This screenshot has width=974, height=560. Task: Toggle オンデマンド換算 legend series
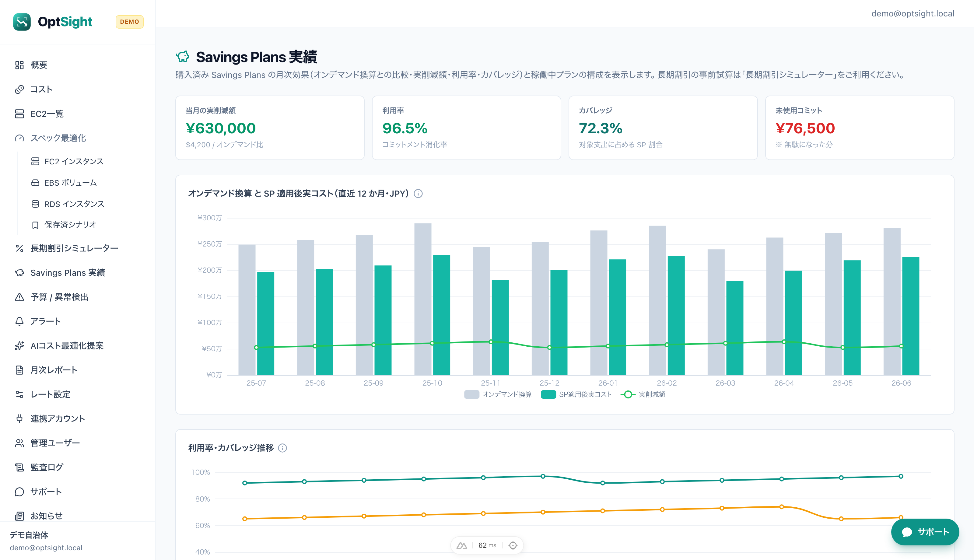(498, 394)
